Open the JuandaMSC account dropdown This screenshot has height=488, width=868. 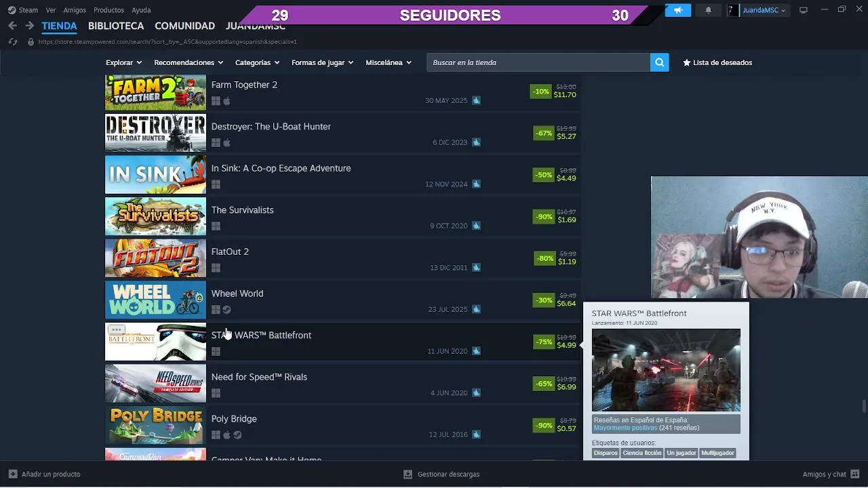coord(757,10)
